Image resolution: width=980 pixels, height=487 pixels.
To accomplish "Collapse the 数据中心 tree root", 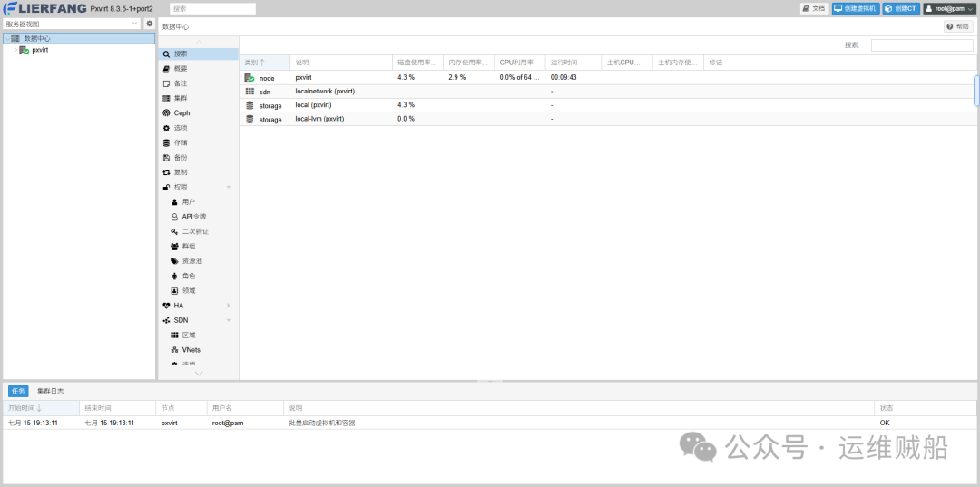I will pos(7,39).
